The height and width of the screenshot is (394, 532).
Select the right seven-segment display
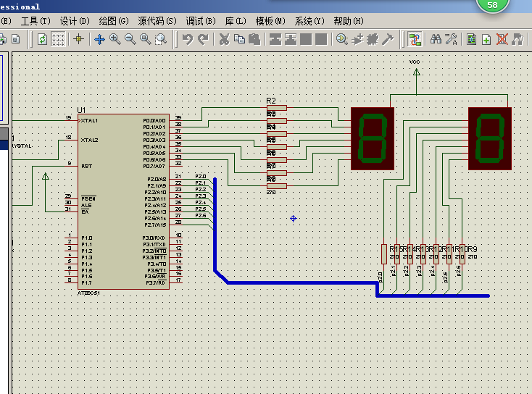(x=489, y=138)
